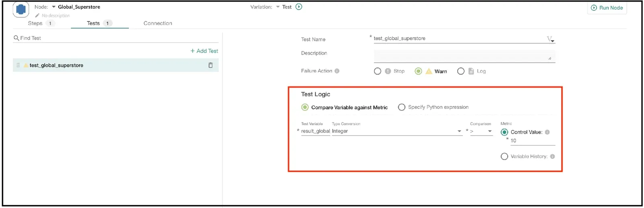Switch to the Connection tab
The width and height of the screenshot is (644, 208).
(x=158, y=23)
